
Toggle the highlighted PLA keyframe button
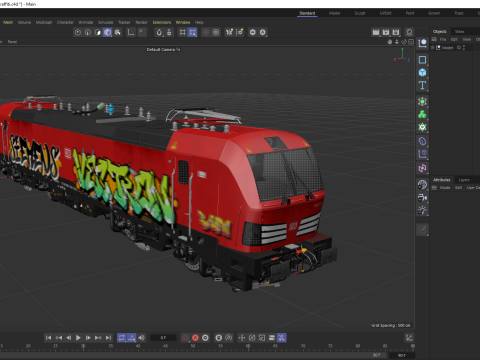coord(282,338)
